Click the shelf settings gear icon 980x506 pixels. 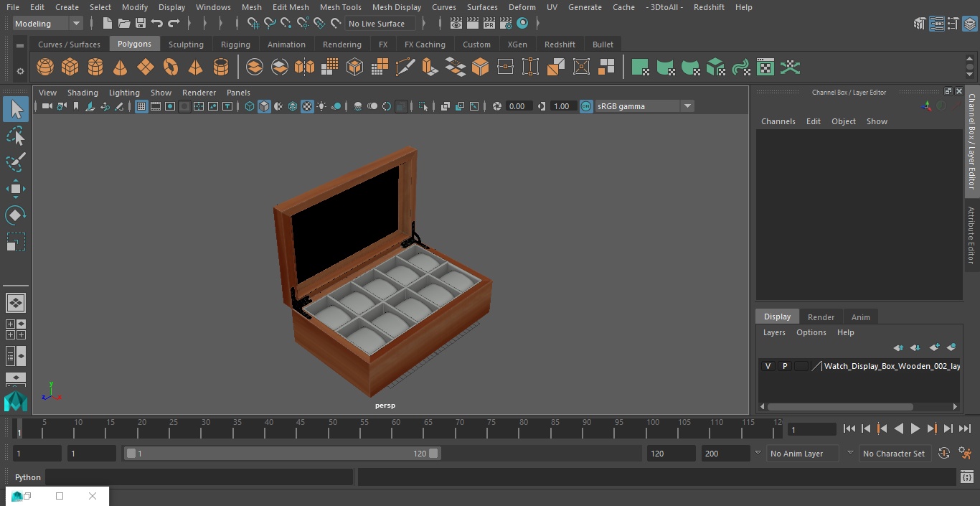coord(20,70)
